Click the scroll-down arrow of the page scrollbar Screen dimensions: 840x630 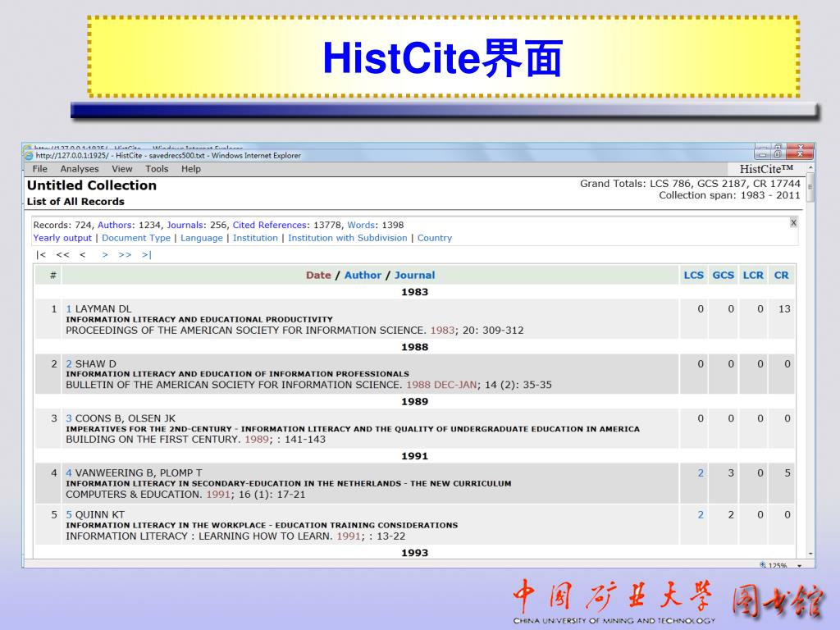[810, 554]
